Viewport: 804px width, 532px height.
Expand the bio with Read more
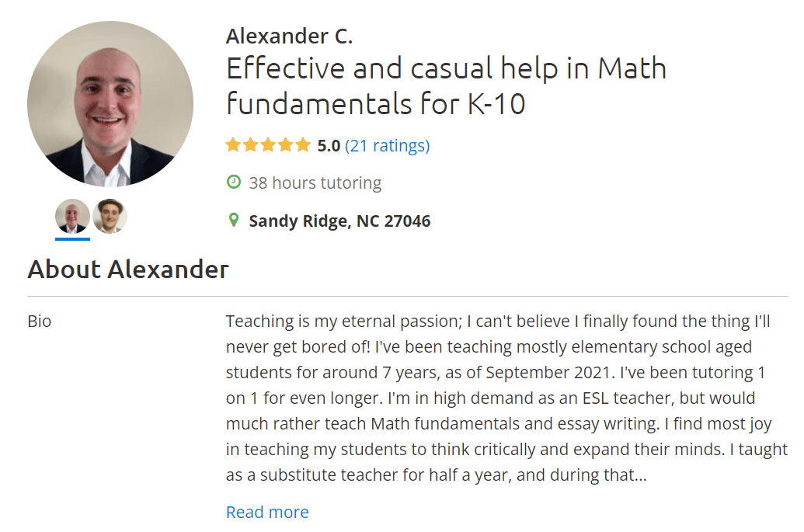point(267,512)
